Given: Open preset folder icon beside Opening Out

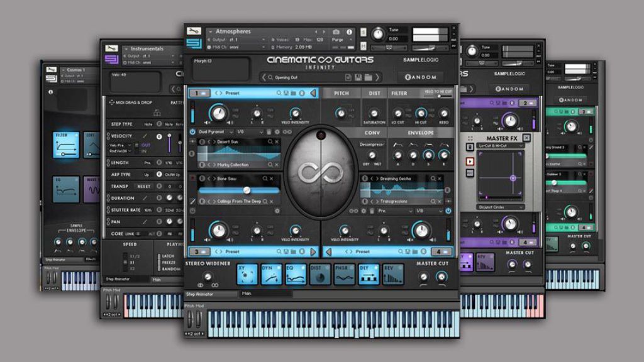Looking at the screenshot, I should pyautogui.click(x=368, y=77).
